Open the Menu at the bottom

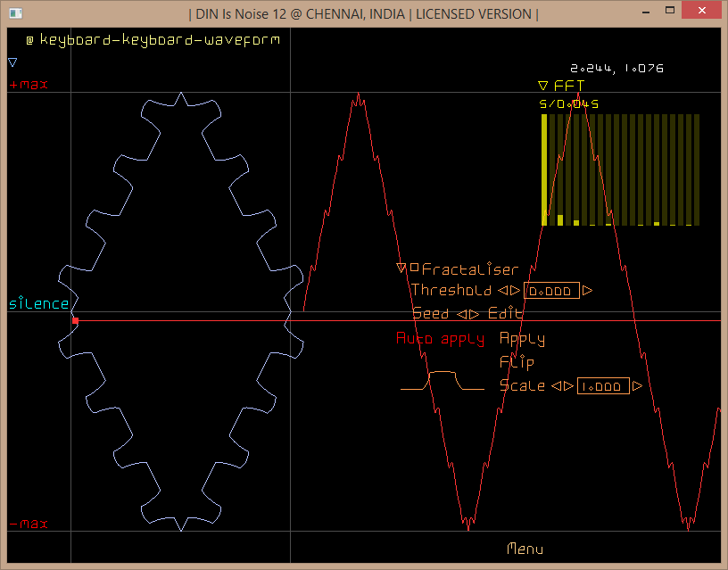pyautogui.click(x=525, y=549)
